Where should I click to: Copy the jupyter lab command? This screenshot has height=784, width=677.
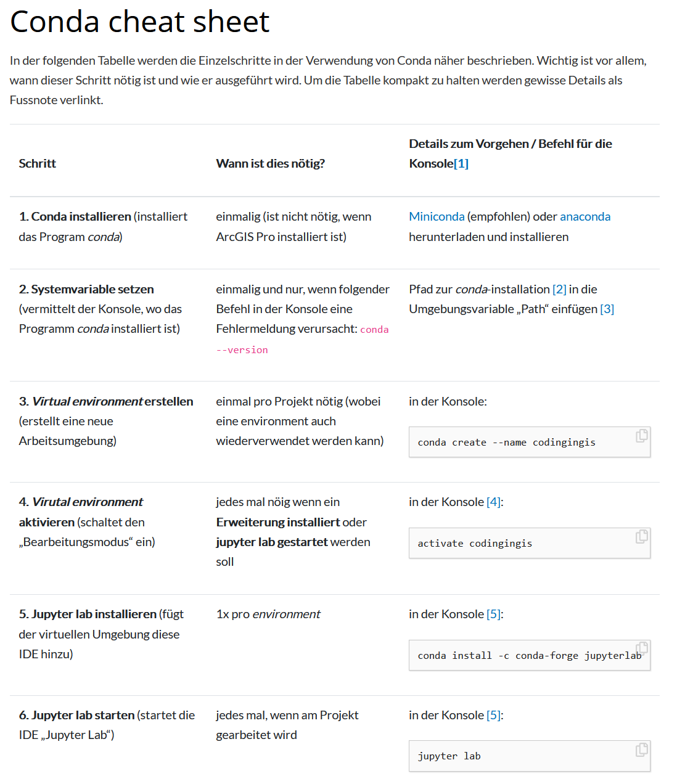point(641,749)
